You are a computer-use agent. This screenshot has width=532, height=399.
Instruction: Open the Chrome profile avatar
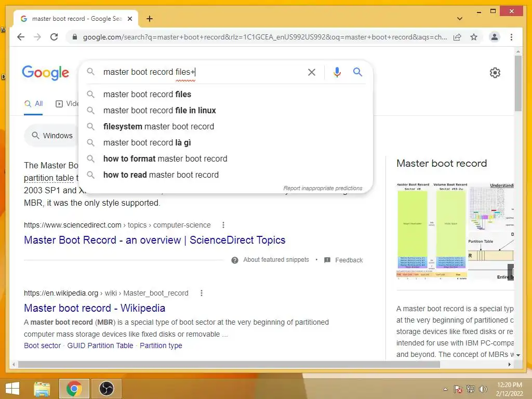495,37
